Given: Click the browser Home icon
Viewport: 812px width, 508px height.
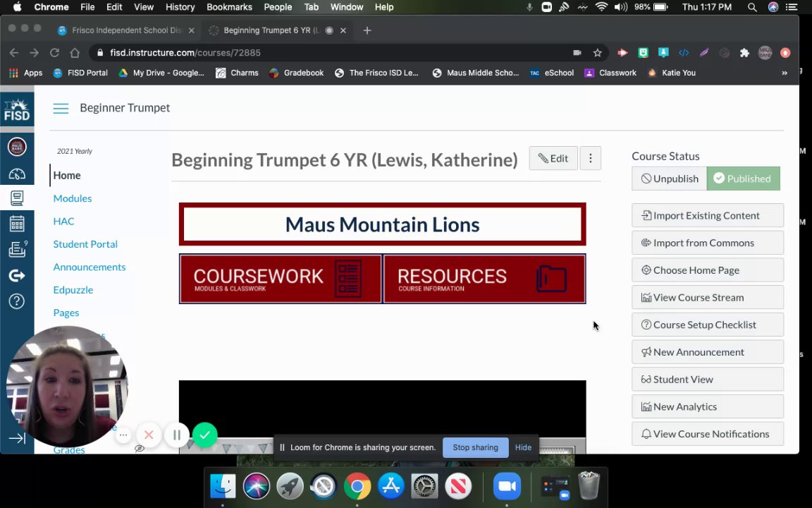Looking at the screenshot, I should (x=75, y=53).
